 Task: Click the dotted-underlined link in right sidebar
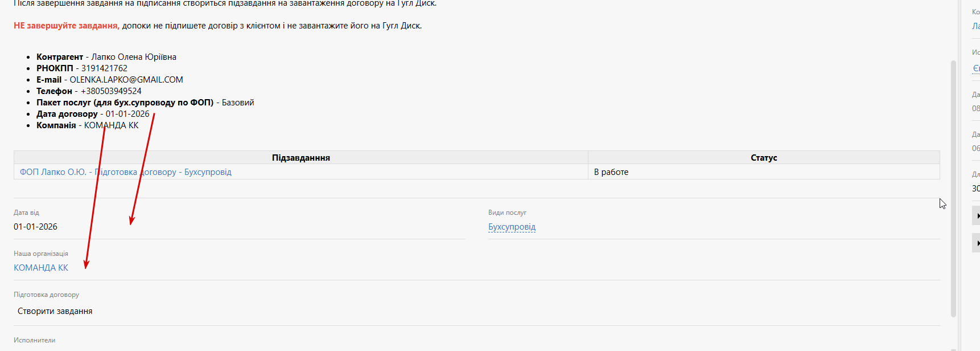click(976, 68)
